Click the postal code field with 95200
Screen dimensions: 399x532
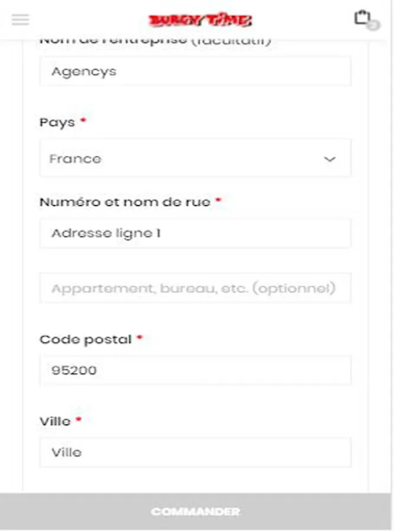[x=195, y=371]
